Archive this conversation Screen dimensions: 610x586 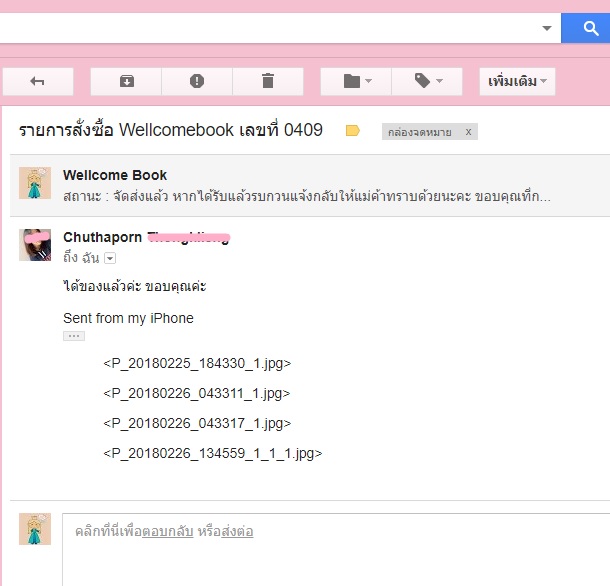coord(126,81)
